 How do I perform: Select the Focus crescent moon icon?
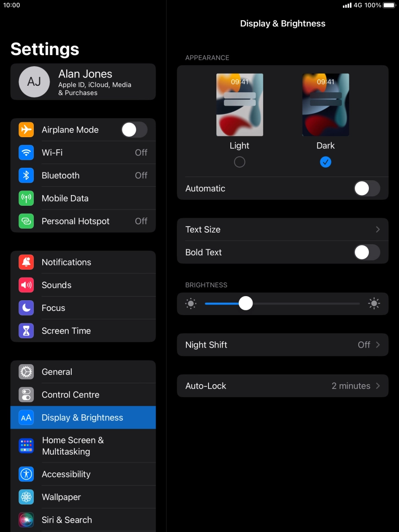(x=26, y=308)
